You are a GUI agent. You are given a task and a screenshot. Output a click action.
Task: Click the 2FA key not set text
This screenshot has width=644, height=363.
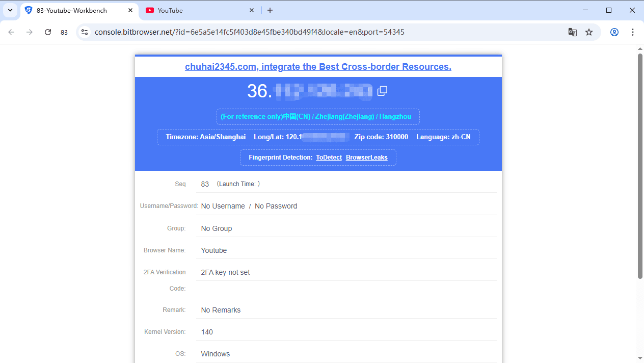225,272
